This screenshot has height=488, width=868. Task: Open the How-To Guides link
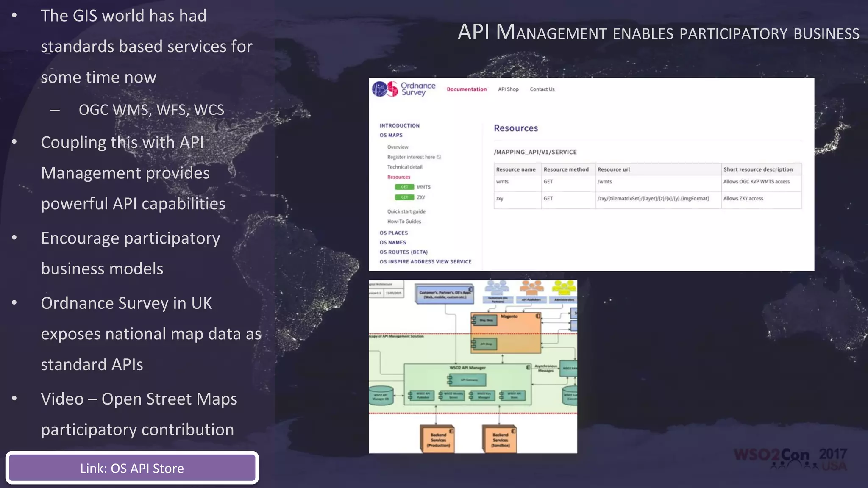coord(404,222)
